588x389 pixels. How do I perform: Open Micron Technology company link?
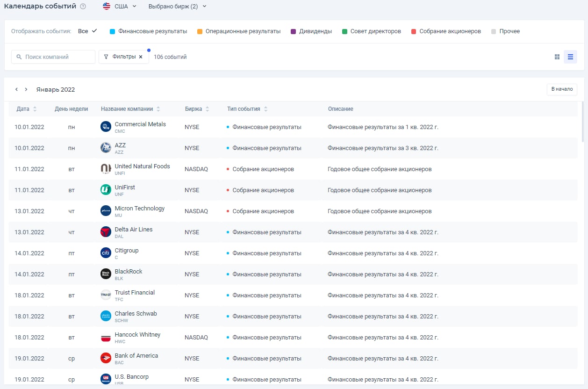pyautogui.click(x=140, y=209)
